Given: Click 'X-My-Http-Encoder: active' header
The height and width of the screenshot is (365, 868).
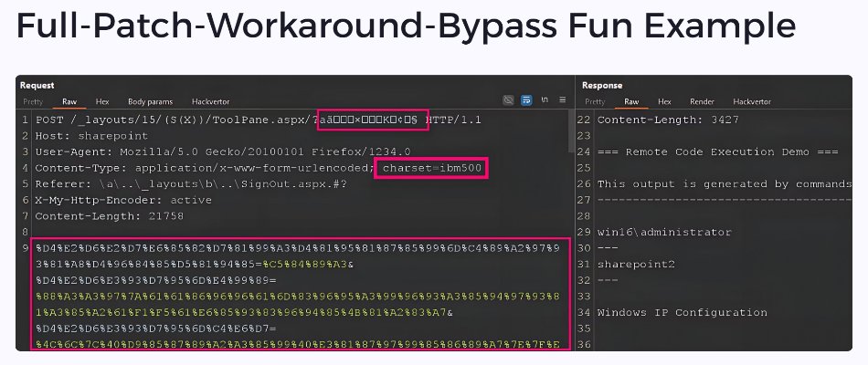Looking at the screenshot, I should point(123,200).
